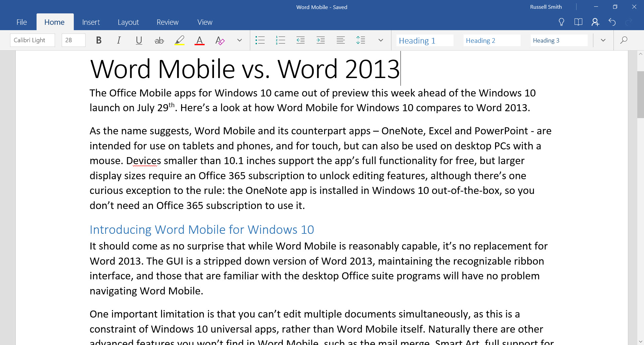644x345 pixels.
Task: Set paragraph alignment
Action: tap(341, 40)
